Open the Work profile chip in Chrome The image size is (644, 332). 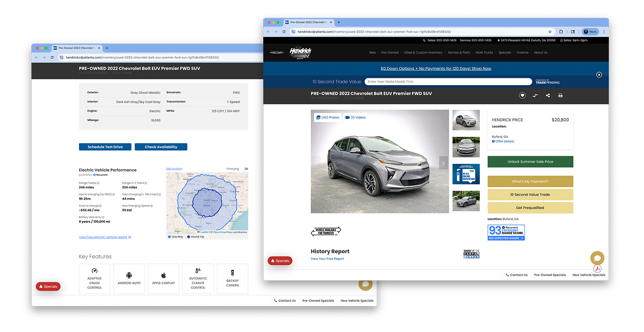point(590,32)
